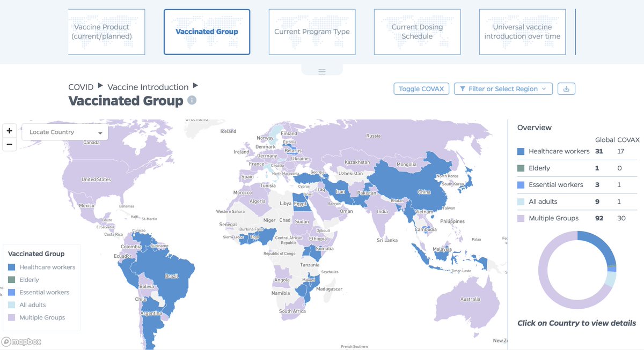
Task: Click China on the map
Action: (x=423, y=191)
